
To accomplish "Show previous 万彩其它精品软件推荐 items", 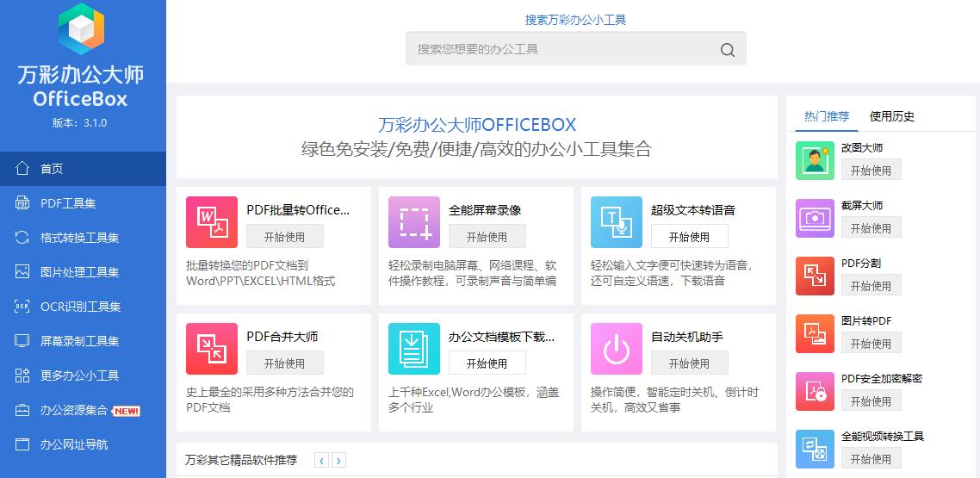I will click(x=322, y=461).
